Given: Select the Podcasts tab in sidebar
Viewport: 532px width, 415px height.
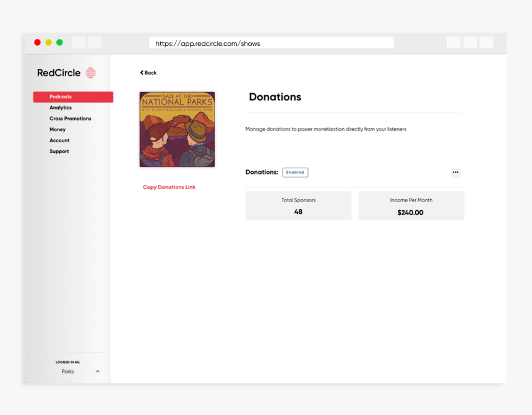Looking at the screenshot, I should 60,96.
